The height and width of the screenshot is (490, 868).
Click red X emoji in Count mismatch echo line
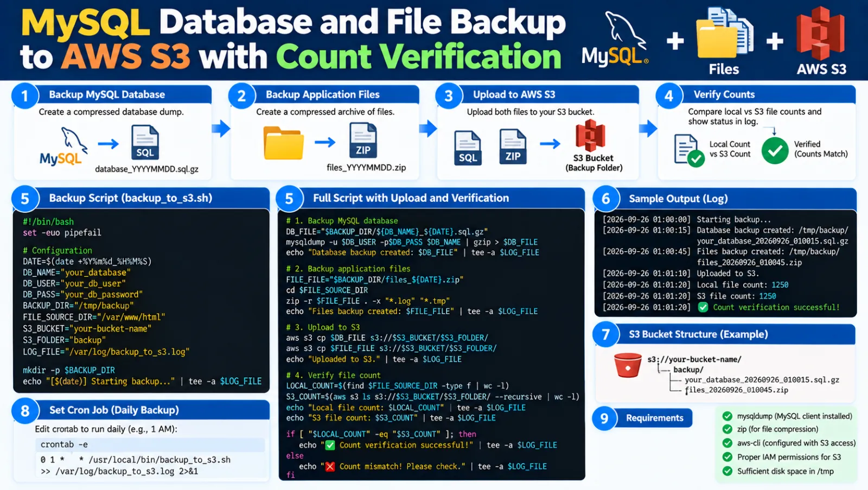point(330,467)
